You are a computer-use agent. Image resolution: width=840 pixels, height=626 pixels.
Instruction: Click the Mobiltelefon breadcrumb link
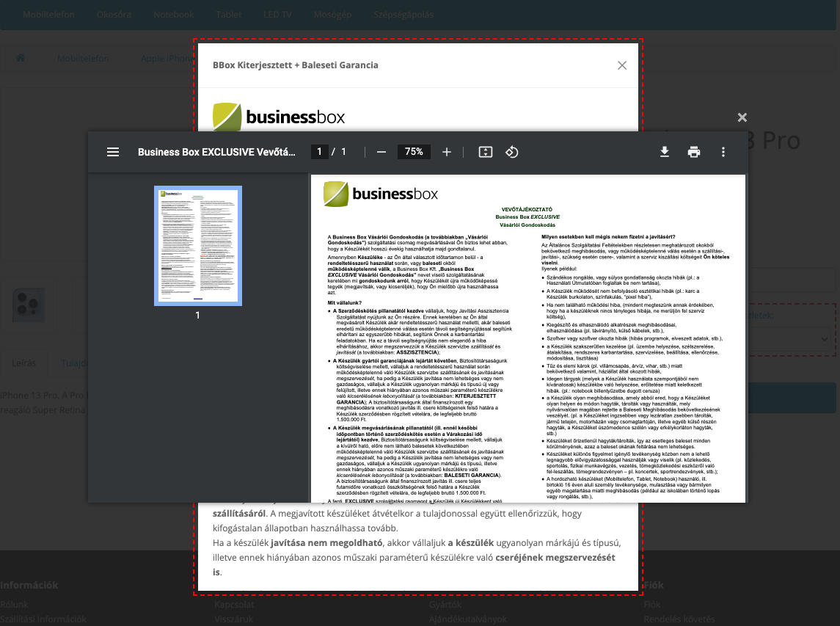click(x=83, y=59)
